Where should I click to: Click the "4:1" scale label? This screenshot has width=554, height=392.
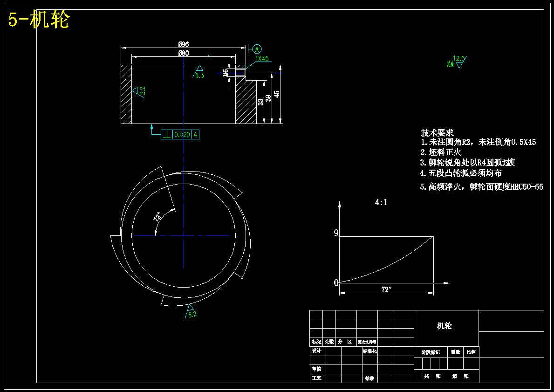(x=381, y=203)
